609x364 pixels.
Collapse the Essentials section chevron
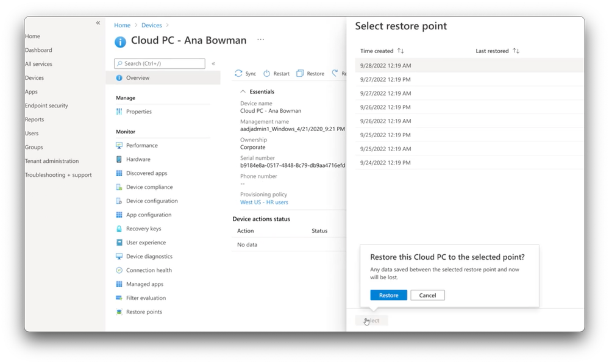(243, 91)
